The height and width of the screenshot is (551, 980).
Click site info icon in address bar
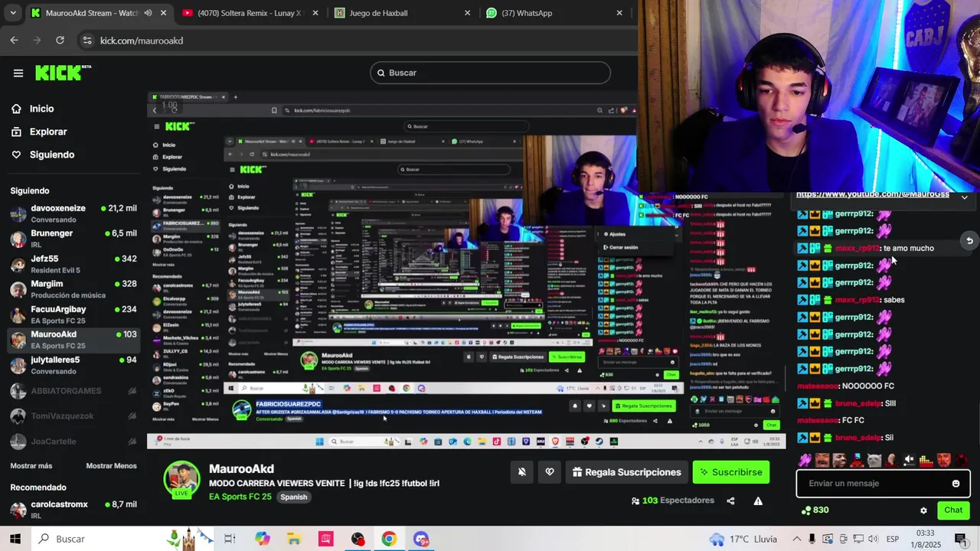point(87,41)
